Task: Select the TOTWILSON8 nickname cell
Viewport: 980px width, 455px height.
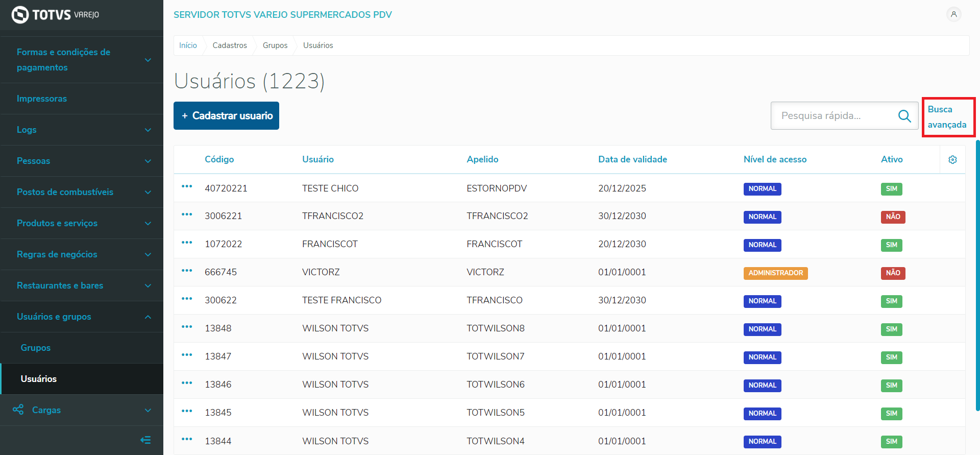Action: point(496,328)
